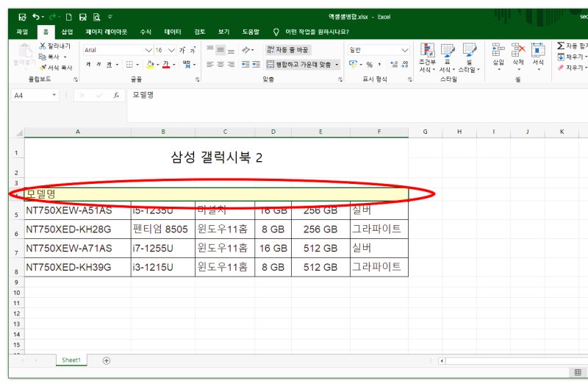Expand Merge and Center (병합하고 가운데 맞춤) arrow
This screenshot has width=588, height=392.
point(337,65)
